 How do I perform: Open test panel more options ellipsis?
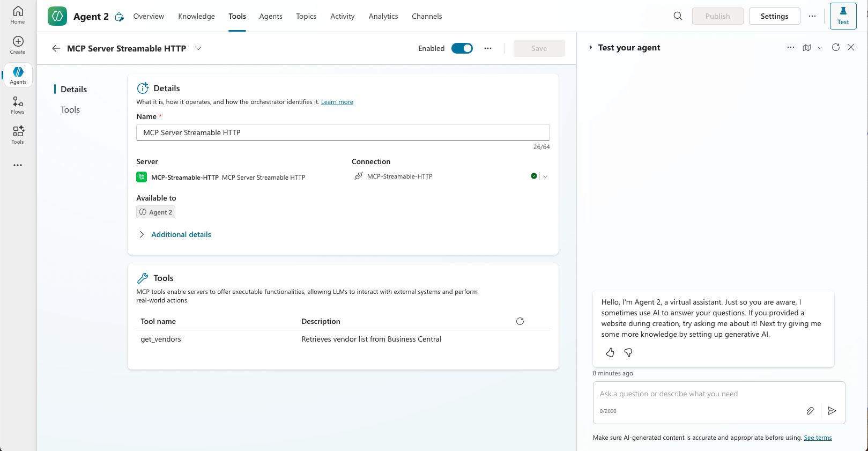(790, 47)
